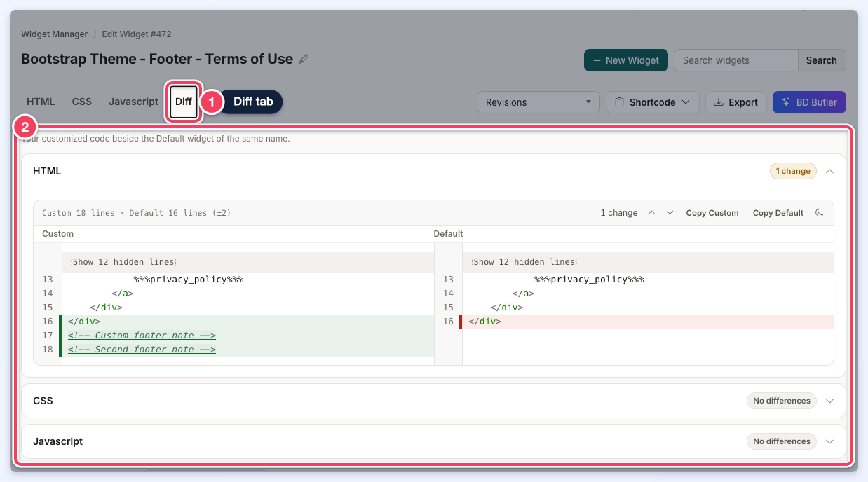Click the Search button
Image resolution: width=868 pixels, height=482 pixels.
point(822,60)
